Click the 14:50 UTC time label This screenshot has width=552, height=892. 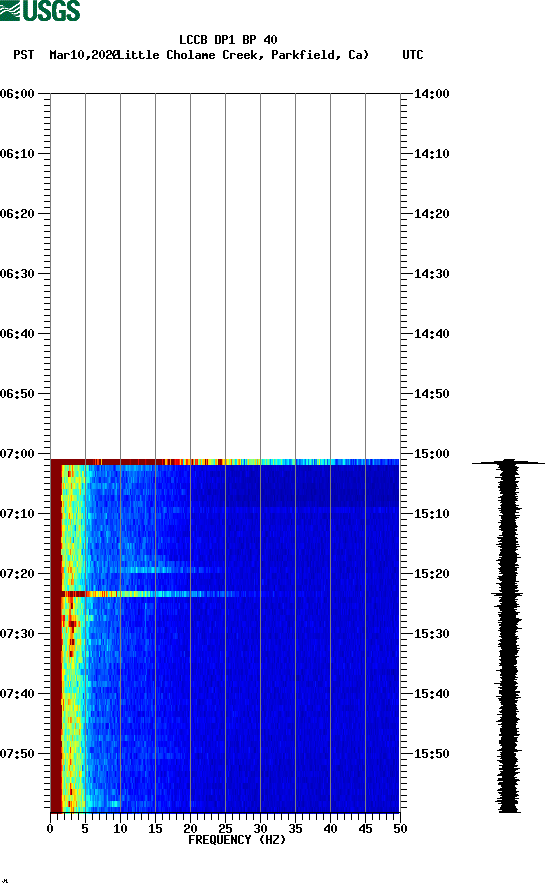(x=431, y=394)
